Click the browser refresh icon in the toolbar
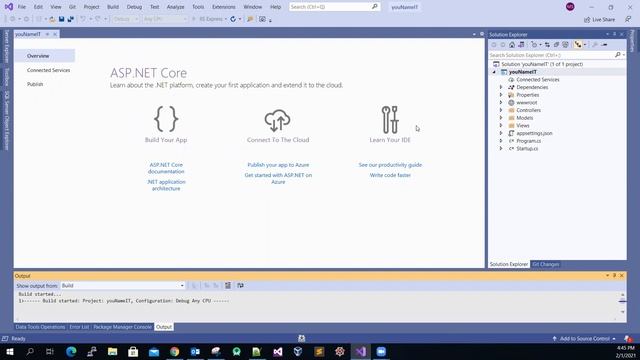This screenshot has width=640, height=360. coord(233,19)
